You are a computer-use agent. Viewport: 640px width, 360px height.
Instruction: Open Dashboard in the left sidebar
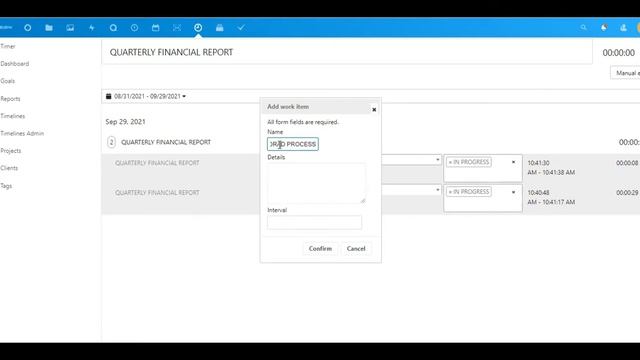click(x=15, y=64)
